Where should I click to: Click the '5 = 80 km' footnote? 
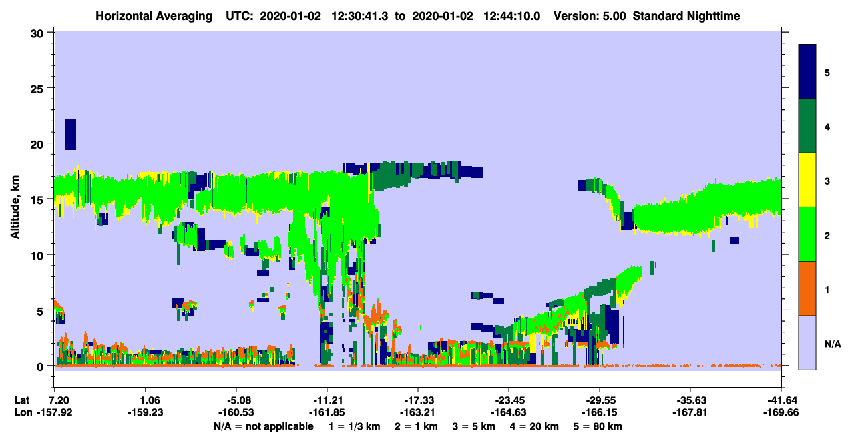(x=598, y=426)
